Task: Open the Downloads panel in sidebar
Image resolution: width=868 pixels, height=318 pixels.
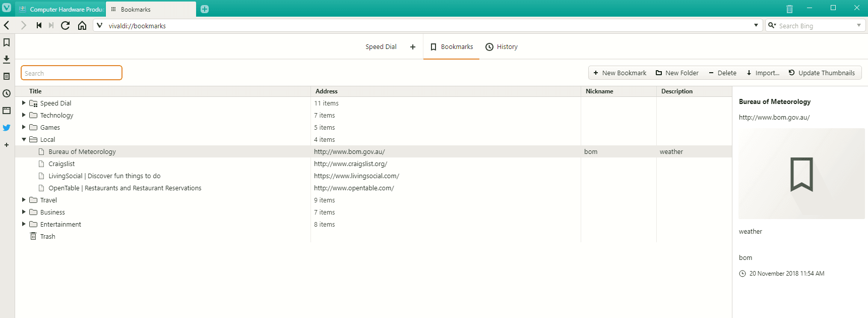Action: (x=7, y=60)
